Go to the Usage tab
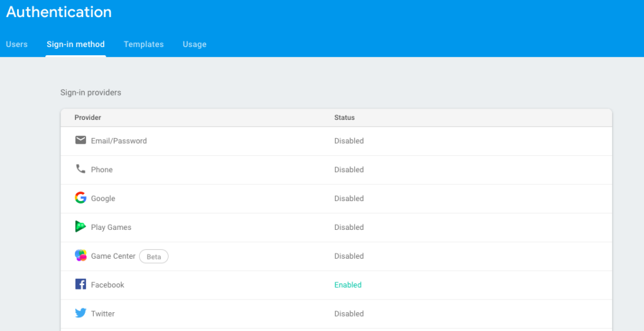Screen dimensions: 644x331 pyautogui.click(x=195, y=45)
